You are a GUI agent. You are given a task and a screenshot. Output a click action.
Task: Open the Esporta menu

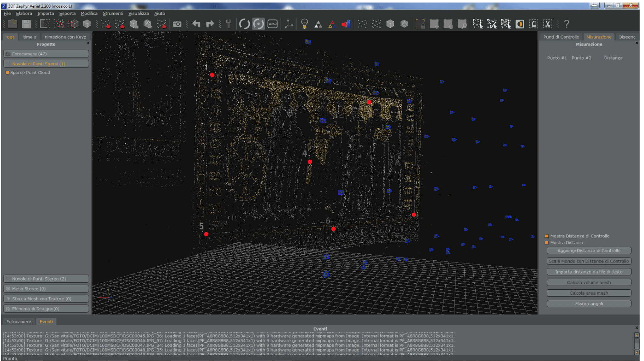pyautogui.click(x=67, y=14)
